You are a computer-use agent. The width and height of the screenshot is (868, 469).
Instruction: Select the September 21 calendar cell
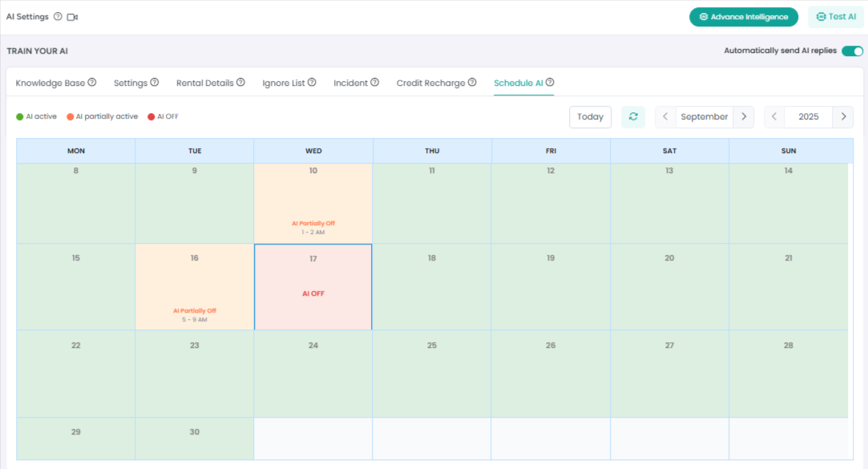click(x=789, y=287)
